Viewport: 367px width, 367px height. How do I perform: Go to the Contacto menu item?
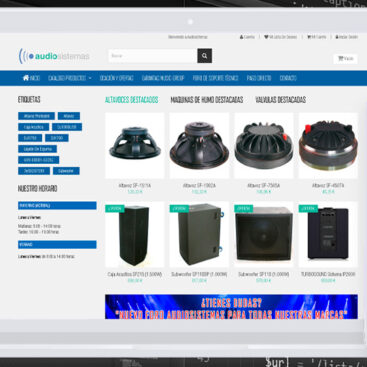[288, 78]
